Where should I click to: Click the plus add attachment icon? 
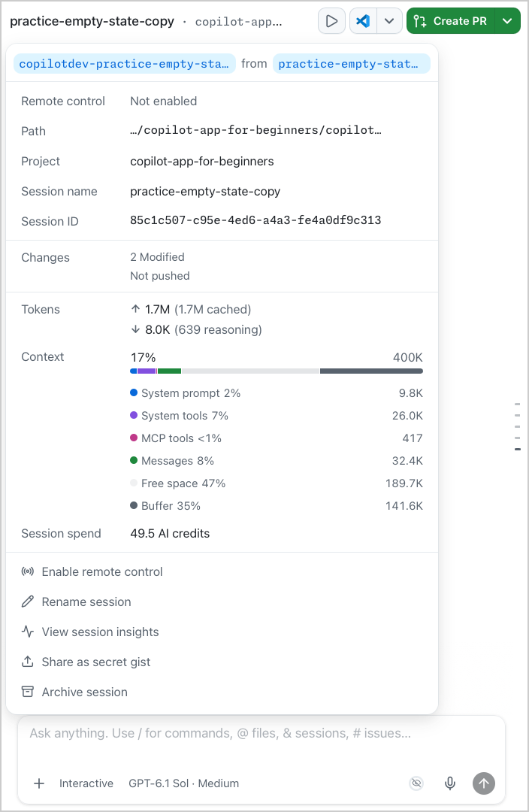39,783
